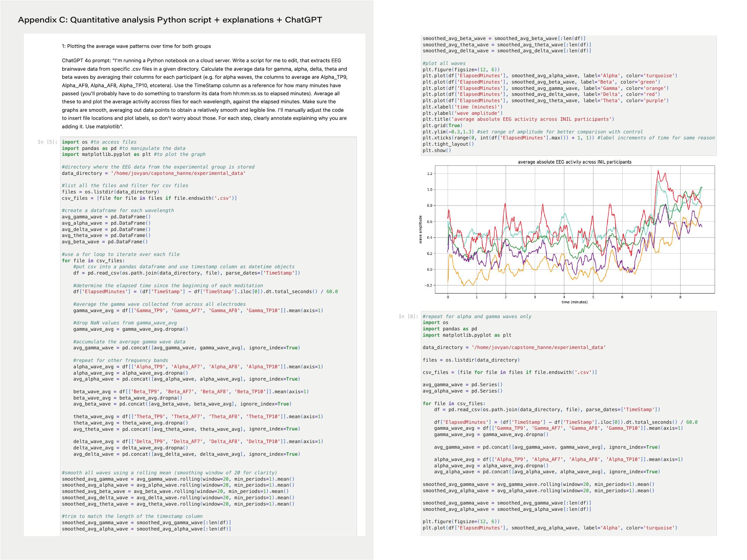Click the line "avg_delta_wave = pd.DataFrame()"
The height and width of the screenshot is (560, 747).
[106, 229]
